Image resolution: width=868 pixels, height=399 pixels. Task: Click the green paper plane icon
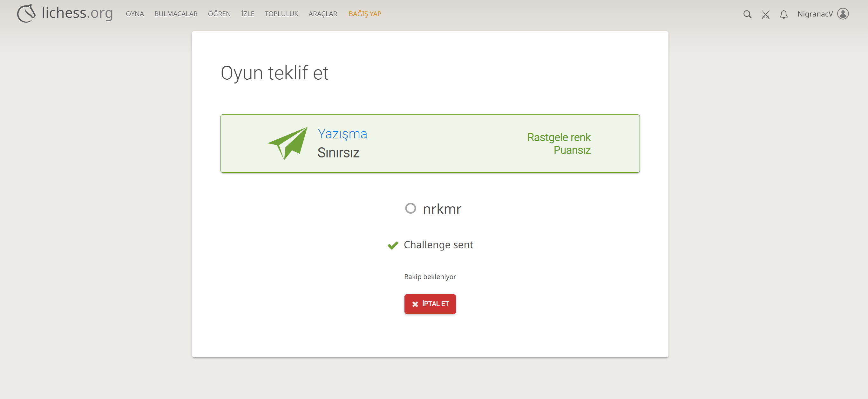coord(288,143)
